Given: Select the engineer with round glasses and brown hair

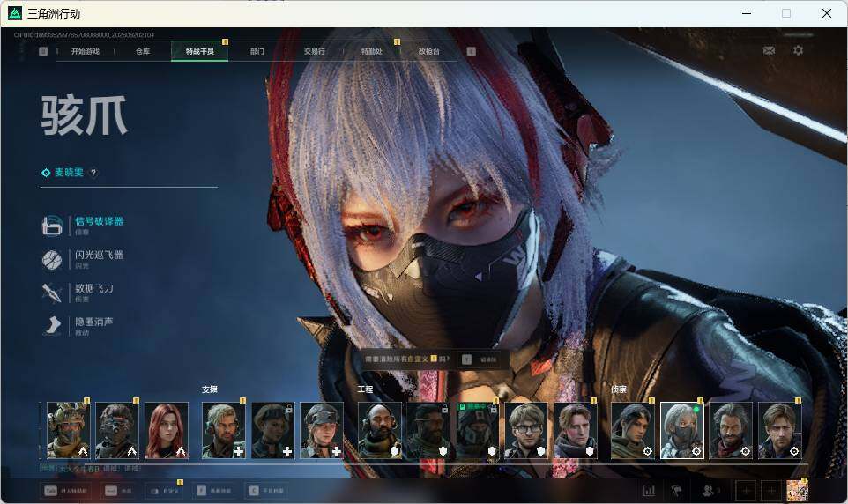Looking at the screenshot, I should coord(526,430).
